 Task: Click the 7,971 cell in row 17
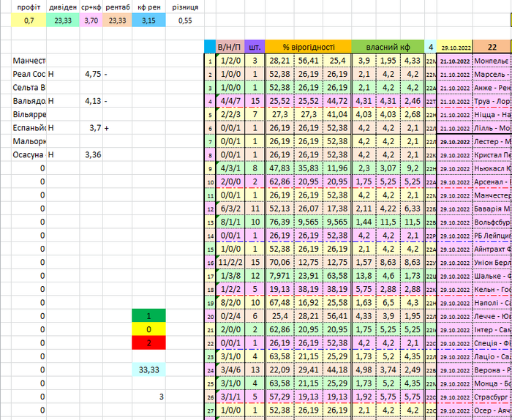coord(280,276)
